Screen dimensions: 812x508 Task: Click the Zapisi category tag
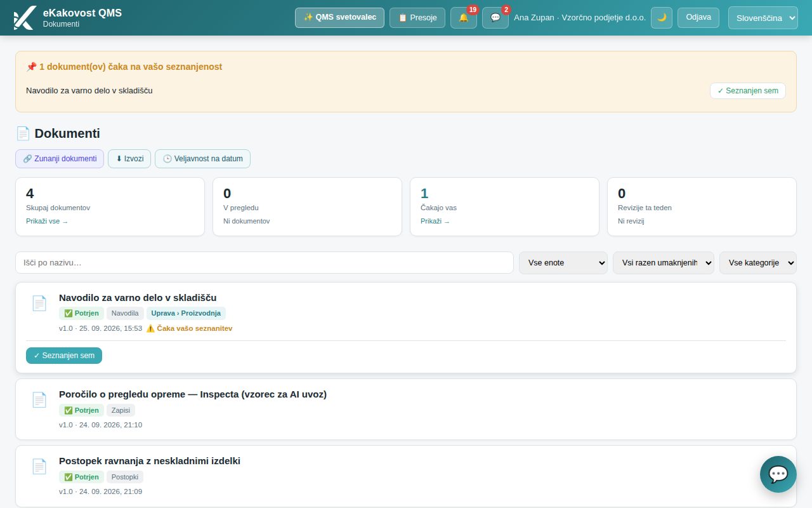121,410
